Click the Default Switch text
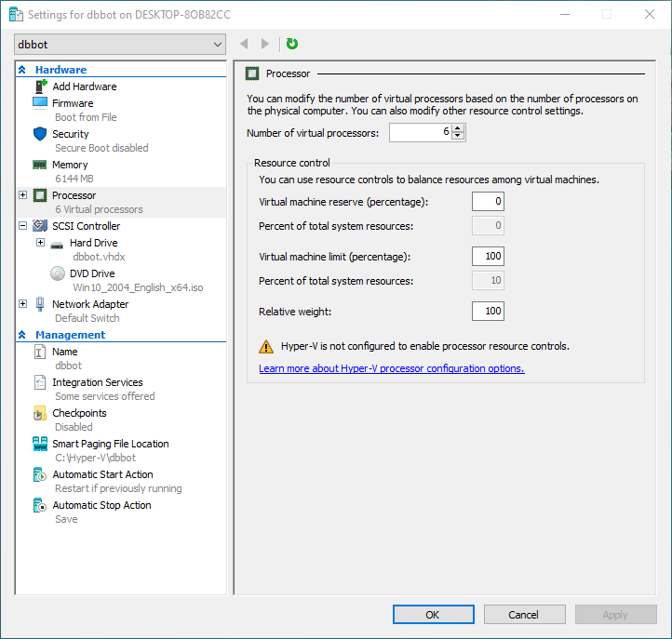Screen dimensions: 672x639 [x=87, y=318]
